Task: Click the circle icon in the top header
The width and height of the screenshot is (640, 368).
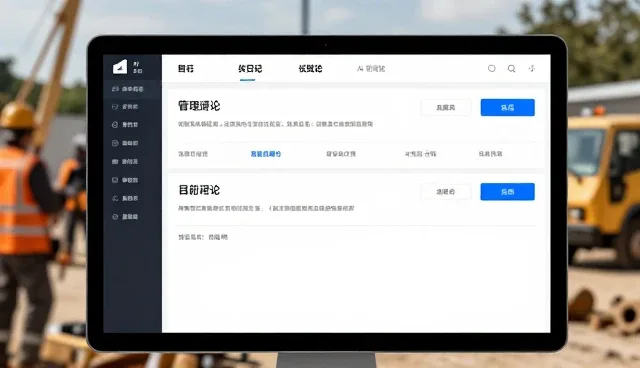Action: pos(492,69)
